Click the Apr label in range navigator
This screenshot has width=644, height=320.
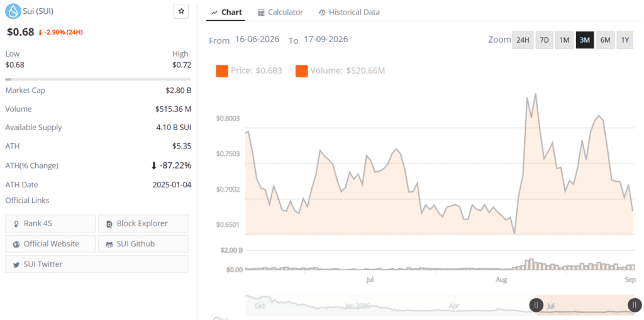click(x=454, y=306)
